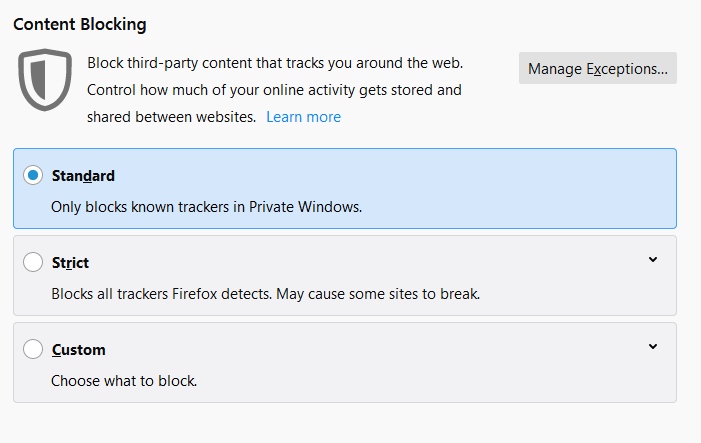Image resolution: width=701 pixels, height=443 pixels.
Task: Select the Standard radio button
Action: coord(33,175)
